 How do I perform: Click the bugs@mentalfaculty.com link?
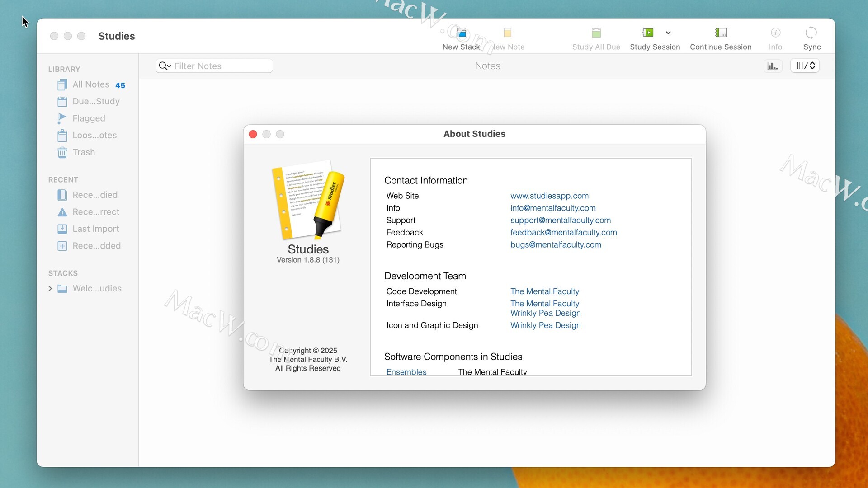pos(556,245)
